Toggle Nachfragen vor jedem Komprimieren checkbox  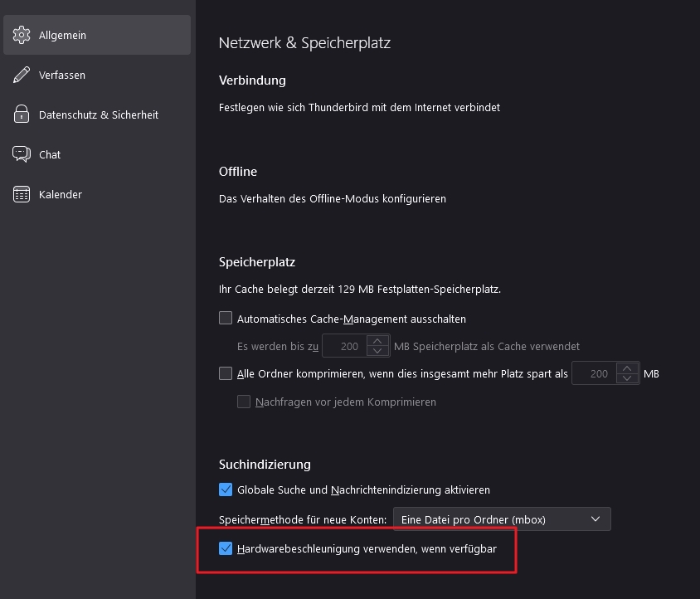(244, 402)
